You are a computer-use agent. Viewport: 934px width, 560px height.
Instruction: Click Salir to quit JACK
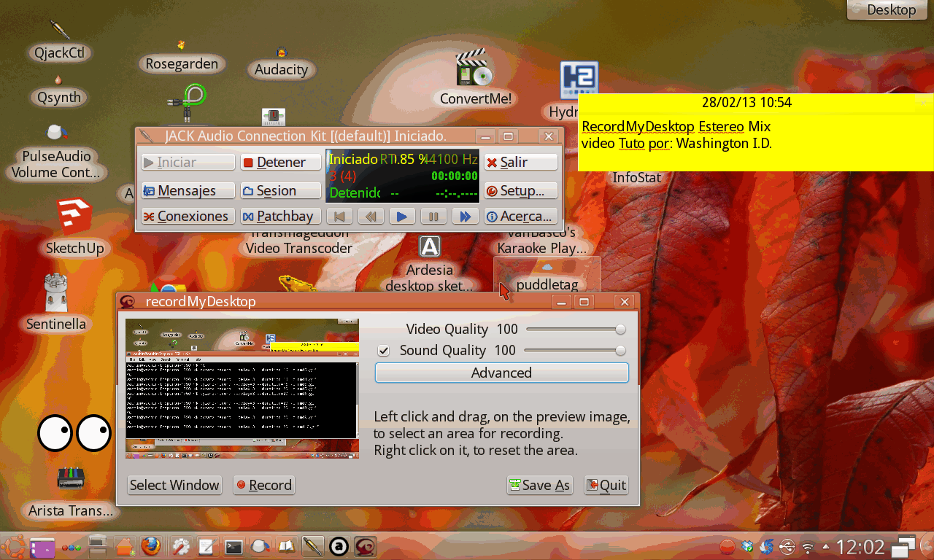(521, 162)
